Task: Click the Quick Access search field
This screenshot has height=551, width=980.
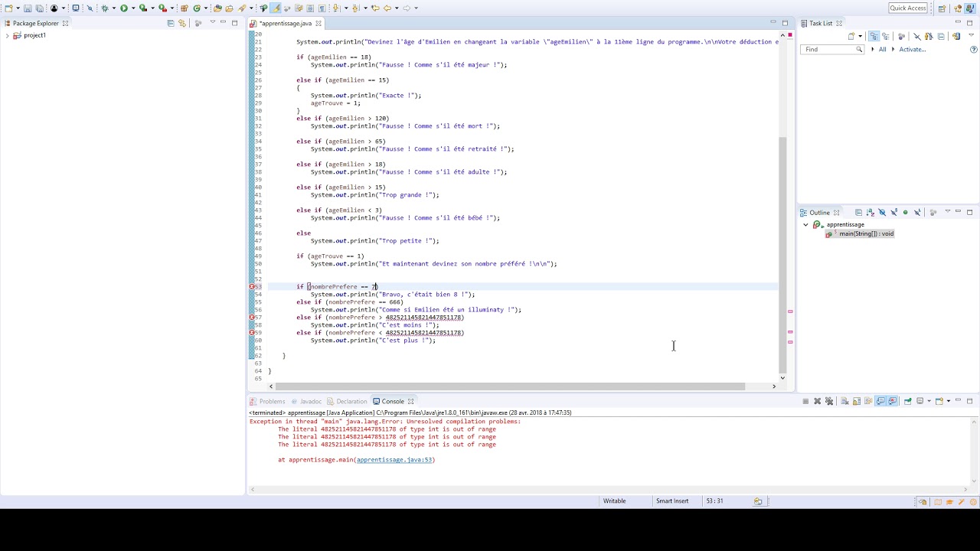Action: click(x=908, y=8)
